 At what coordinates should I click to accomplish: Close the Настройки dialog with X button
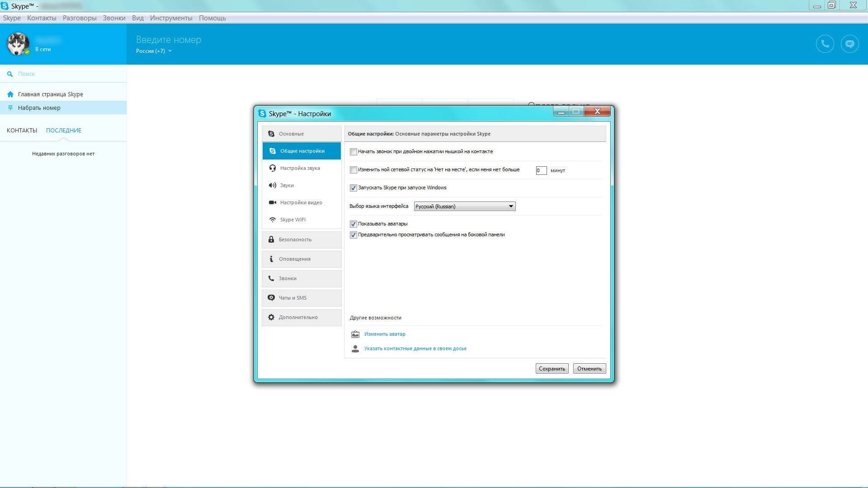point(597,111)
